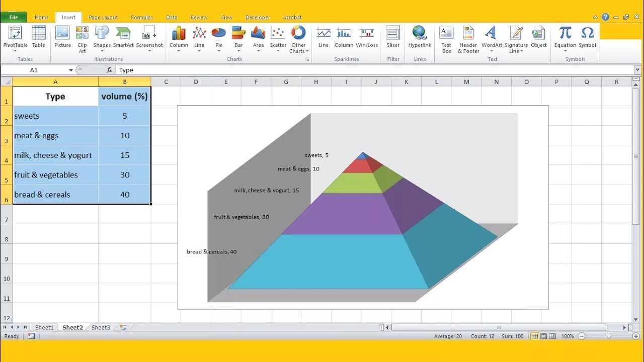Select cell containing bread & cereals
The height and width of the screenshot is (362, 644).
56,195
